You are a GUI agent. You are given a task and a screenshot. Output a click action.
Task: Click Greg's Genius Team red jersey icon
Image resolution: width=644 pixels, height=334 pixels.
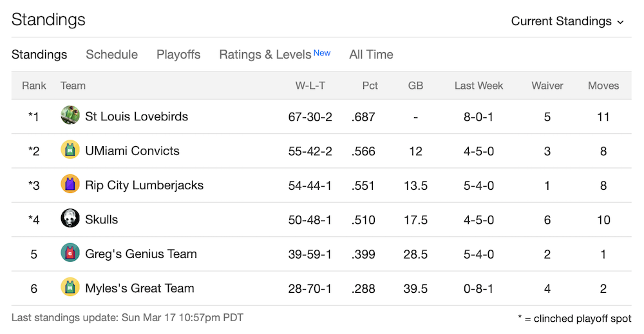click(70, 253)
